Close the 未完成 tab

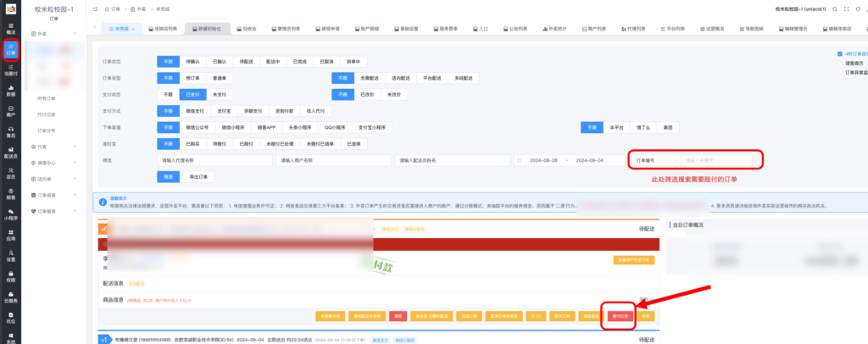[x=133, y=28]
